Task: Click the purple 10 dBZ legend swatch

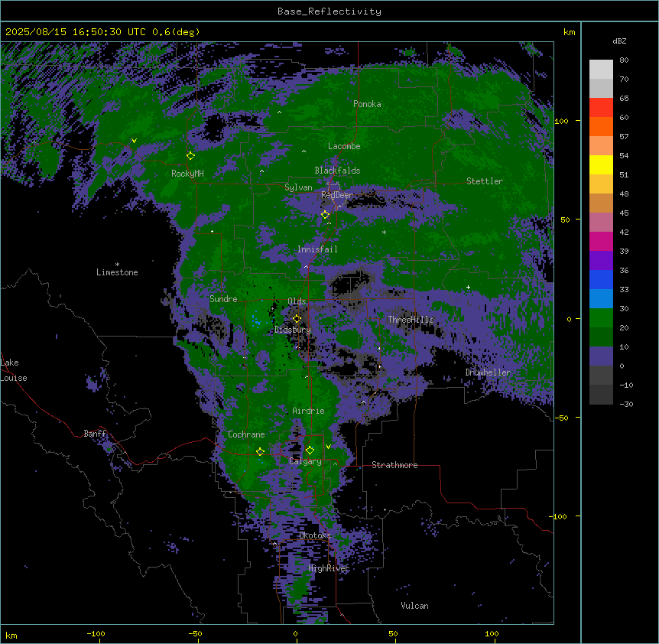Action: 601,356
